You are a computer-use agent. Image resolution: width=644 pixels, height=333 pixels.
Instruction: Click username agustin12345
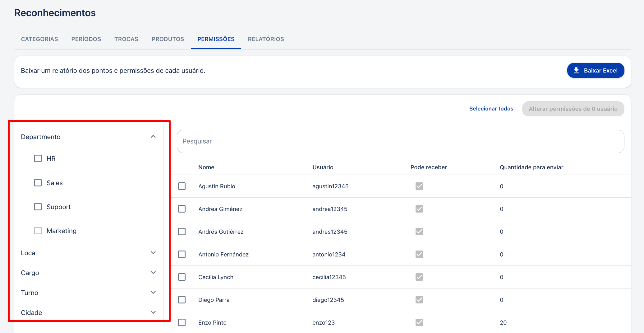(x=330, y=186)
